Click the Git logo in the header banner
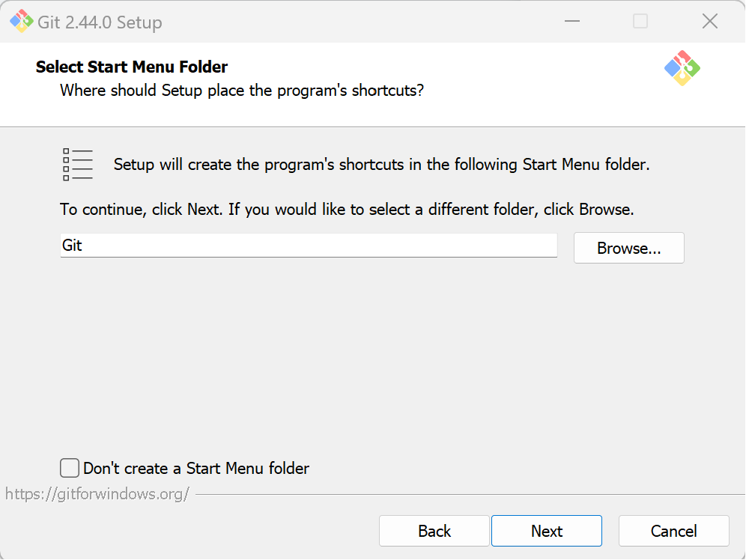Image resolution: width=746 pixels, height=560 pixels. 682,68
